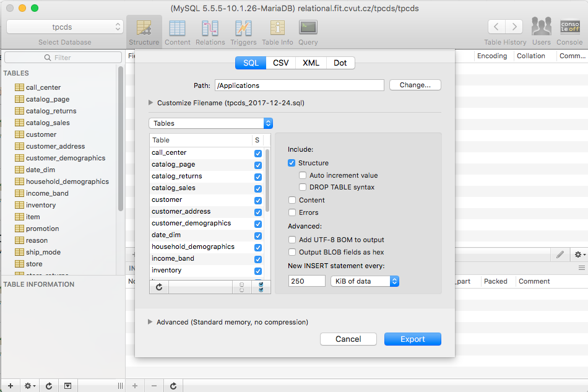Select all tables icon in export list
Viewport: 588px width, 392px height.
[x=261, y=287]
